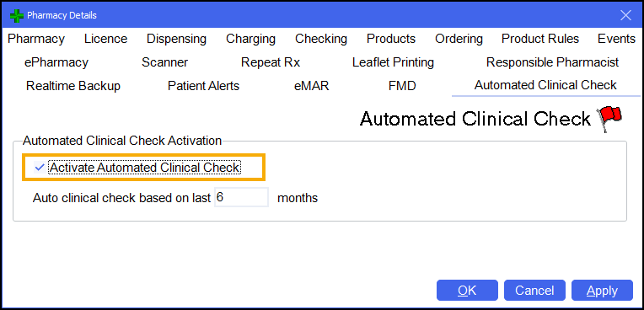Close the Pharmacy Details dialog
This screenshot has width=644, height=310.
[625, 16]
